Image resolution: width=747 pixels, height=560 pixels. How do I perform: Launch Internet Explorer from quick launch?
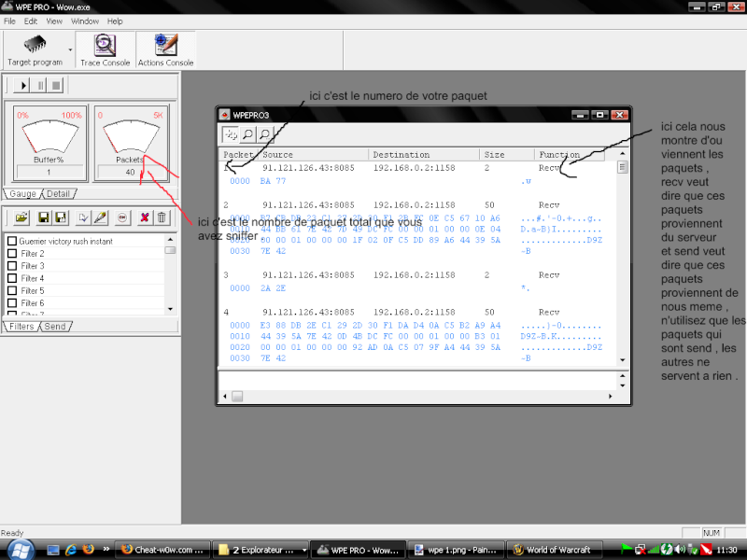point(71,550)
